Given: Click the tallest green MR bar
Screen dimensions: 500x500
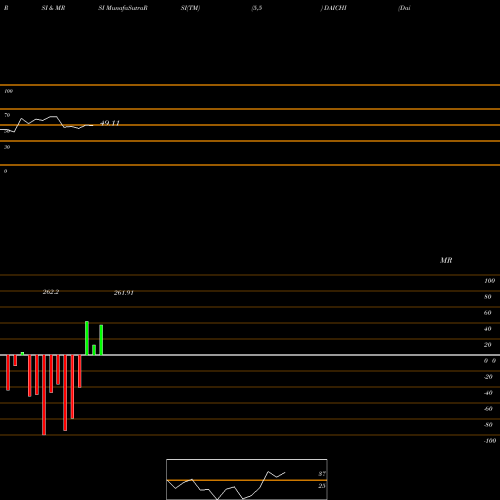Looking at the screenshot, I should point(87,338).
